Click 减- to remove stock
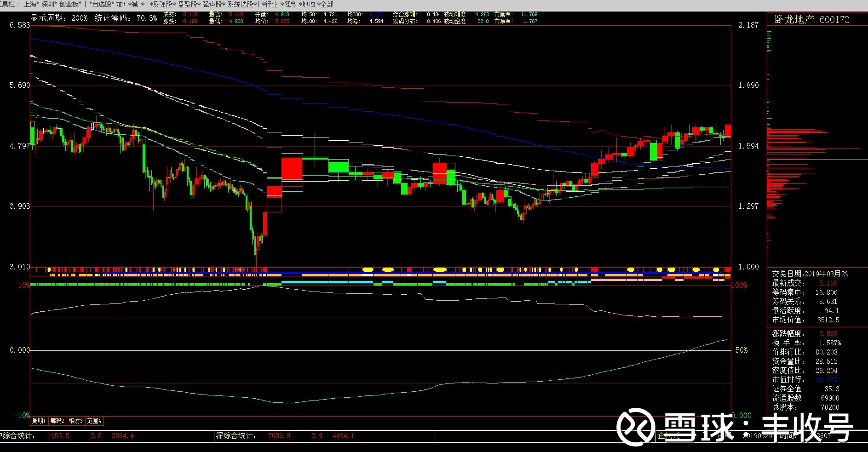The image size is (868, 452). pyautogui.click(x=137, y=4)
